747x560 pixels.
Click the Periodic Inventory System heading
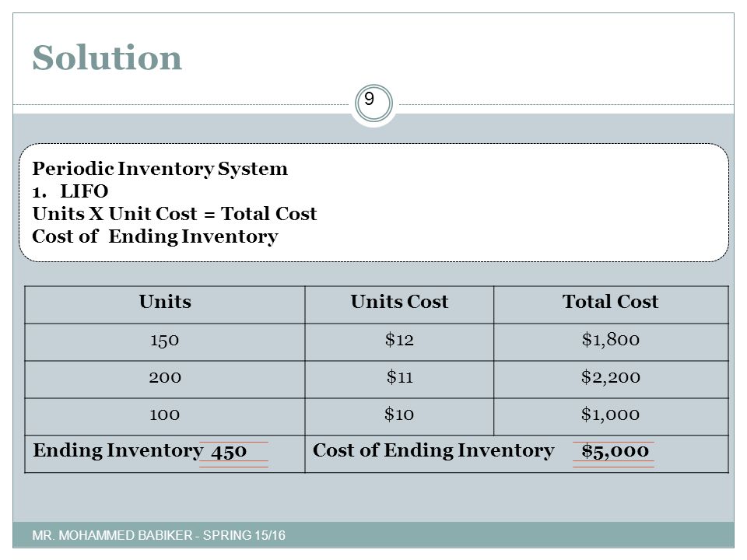tap(160, 169)
